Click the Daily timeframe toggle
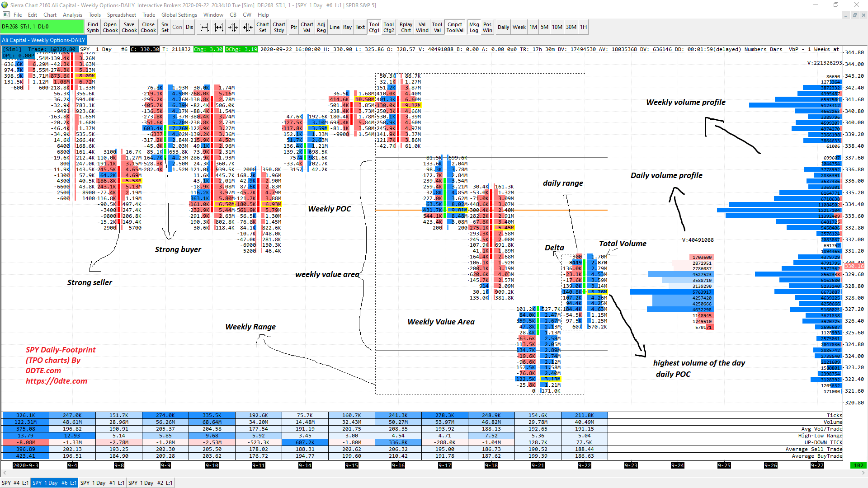The width and height of the screenshot is (868, 488). coord(503,27)
